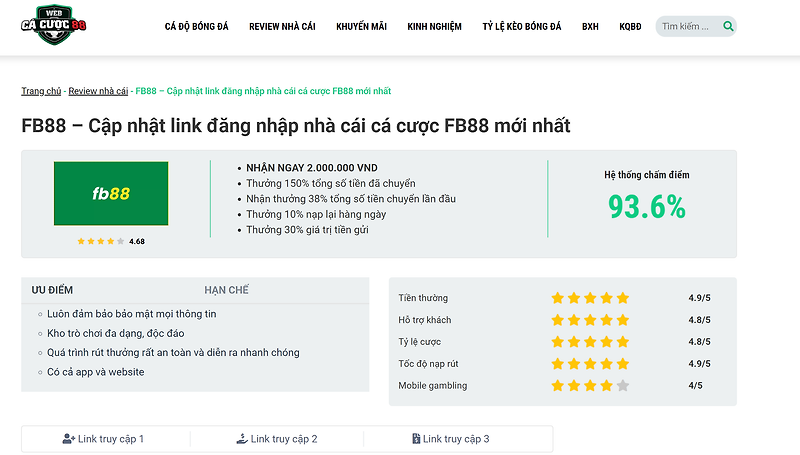Click the Tiền thưởng star rating
The height and width of the screenshot is (455, 800).
tap(590, 298)
